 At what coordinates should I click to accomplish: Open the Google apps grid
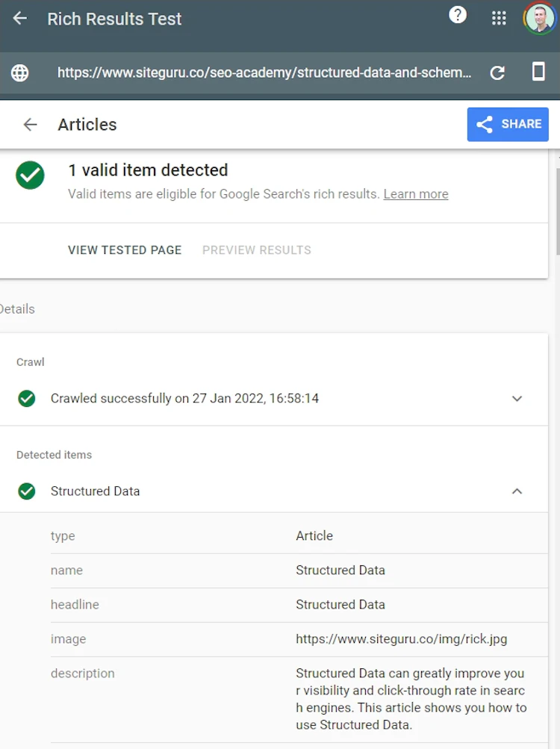499,18
